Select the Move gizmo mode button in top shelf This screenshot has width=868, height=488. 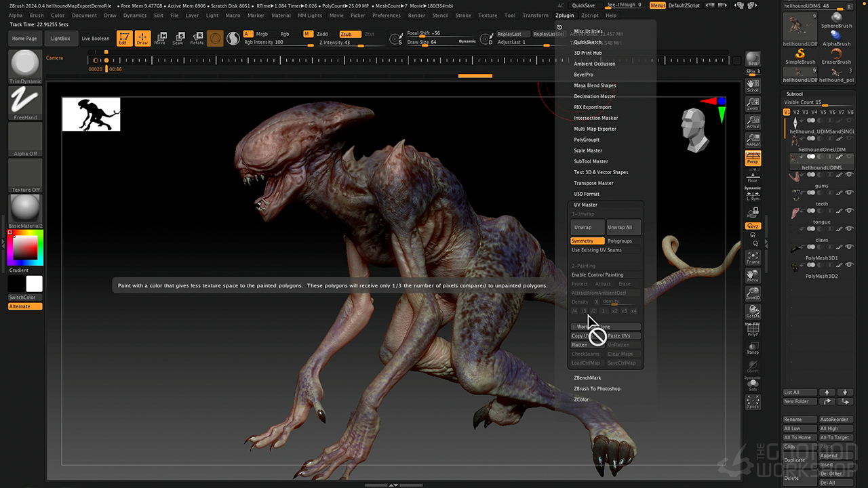click(160, 39)
